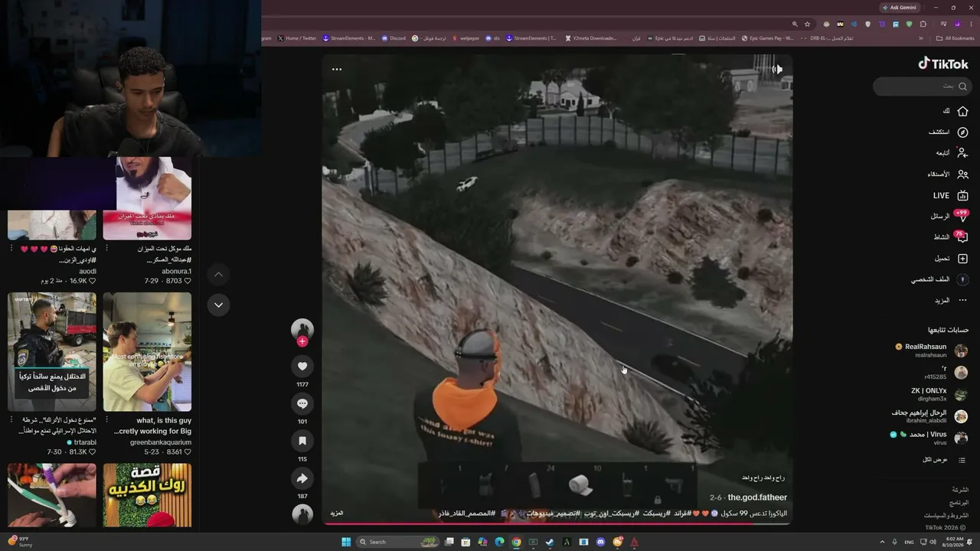
Task: Open the the.god.fatheer creator profile link
Action: click(x=756, y=497)
